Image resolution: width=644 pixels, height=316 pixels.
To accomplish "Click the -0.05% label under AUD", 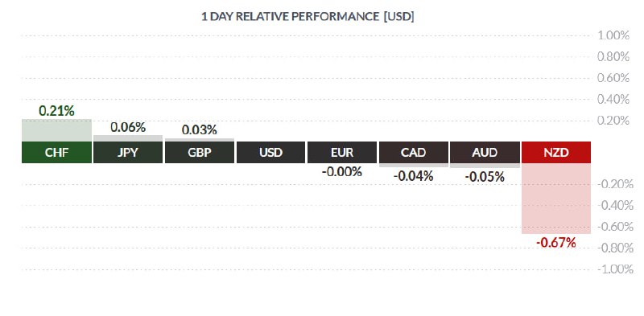I will click(x=485, y=177).
